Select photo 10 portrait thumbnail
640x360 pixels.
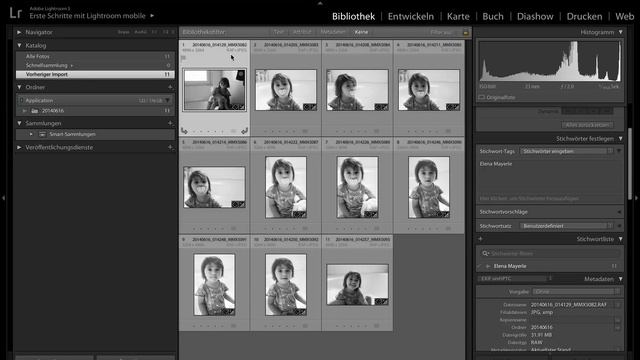pos(286,285)
